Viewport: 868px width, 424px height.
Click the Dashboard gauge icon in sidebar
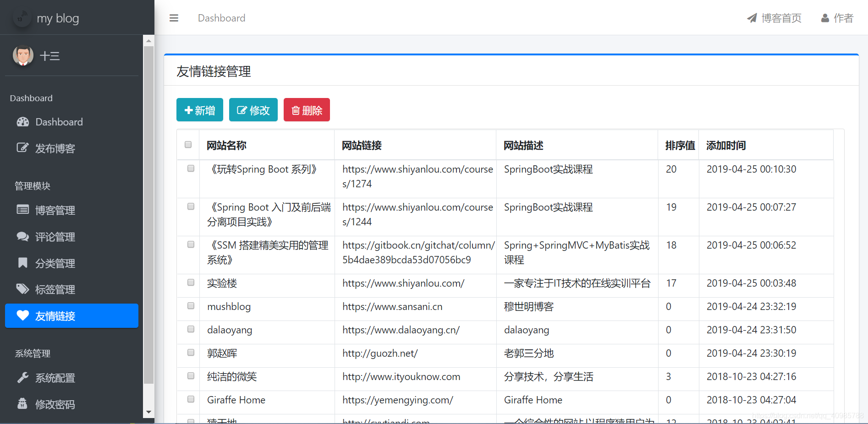(23, 122)
